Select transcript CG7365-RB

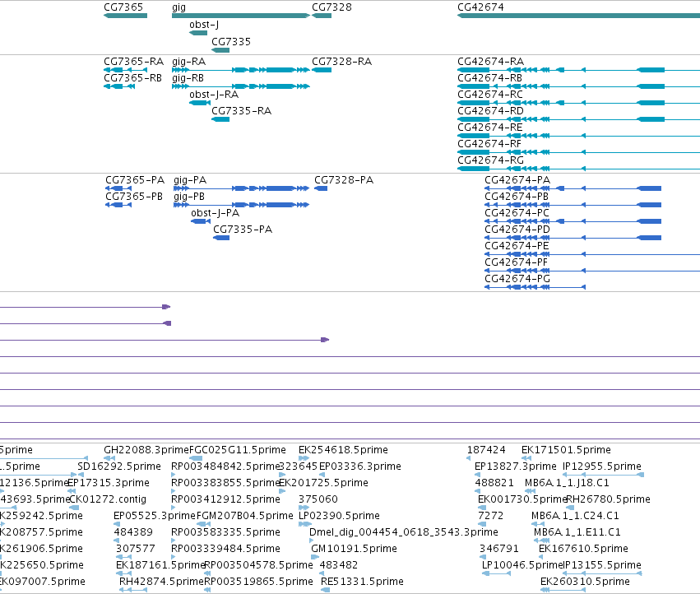point(119,86)
